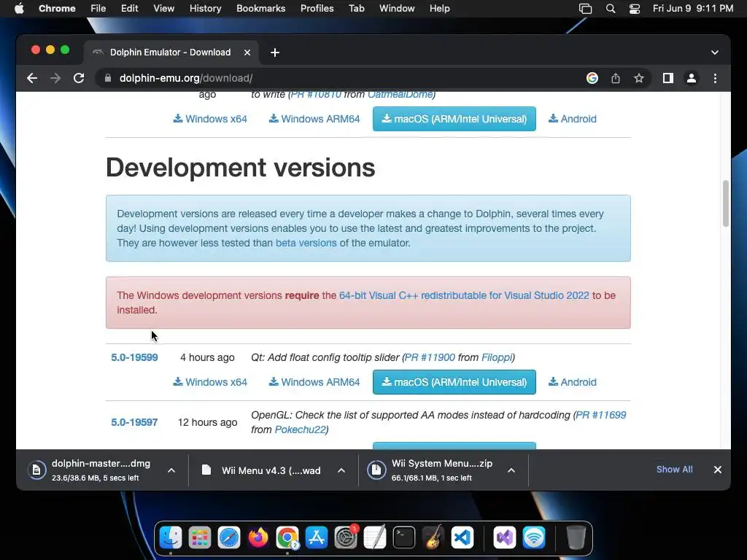Close the Dolphin Emulator tab
The image size is (747, 560).
pyautogui.click(x=247, y=52)
